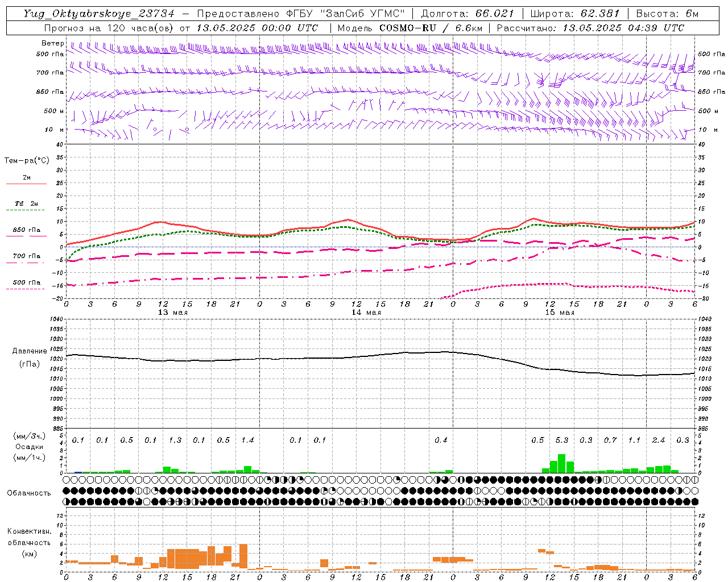Click the 700 гПа temperature legend entry
This screenshot has height=582, width=728.
(x=27, y=256)
